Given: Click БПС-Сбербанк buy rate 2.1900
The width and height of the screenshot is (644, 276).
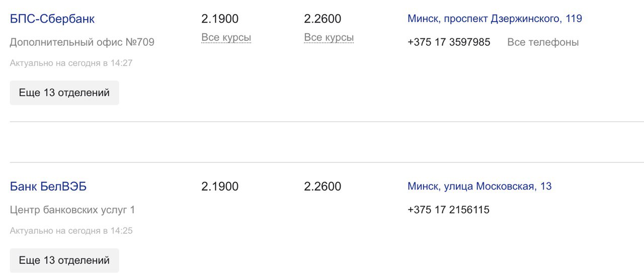Looking at the screenshot, I should point(220,19).
